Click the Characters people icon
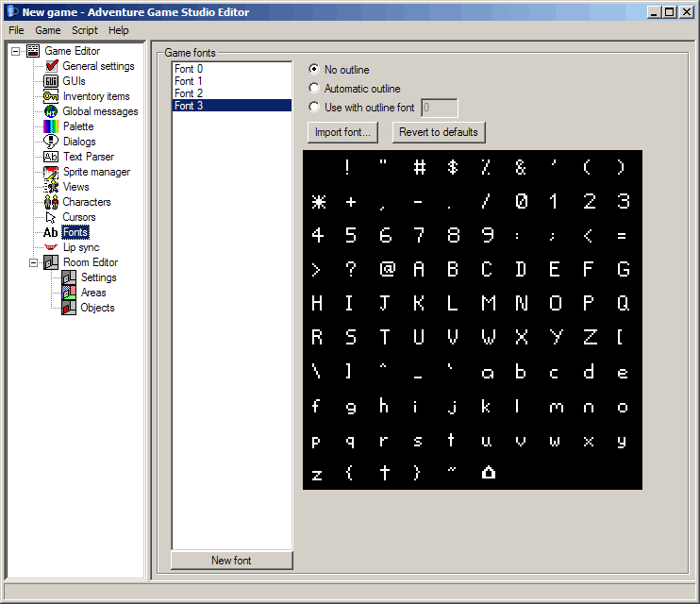 pos(51,202)
